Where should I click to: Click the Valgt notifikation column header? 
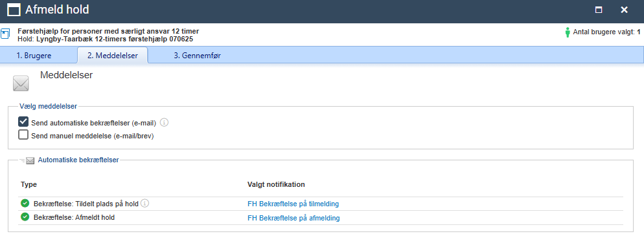(x=276, y=184)
